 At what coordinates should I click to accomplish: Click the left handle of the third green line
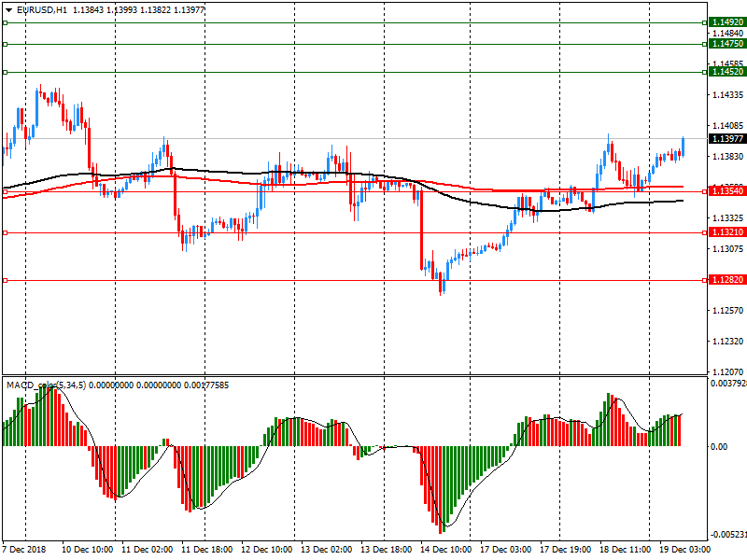5,72
